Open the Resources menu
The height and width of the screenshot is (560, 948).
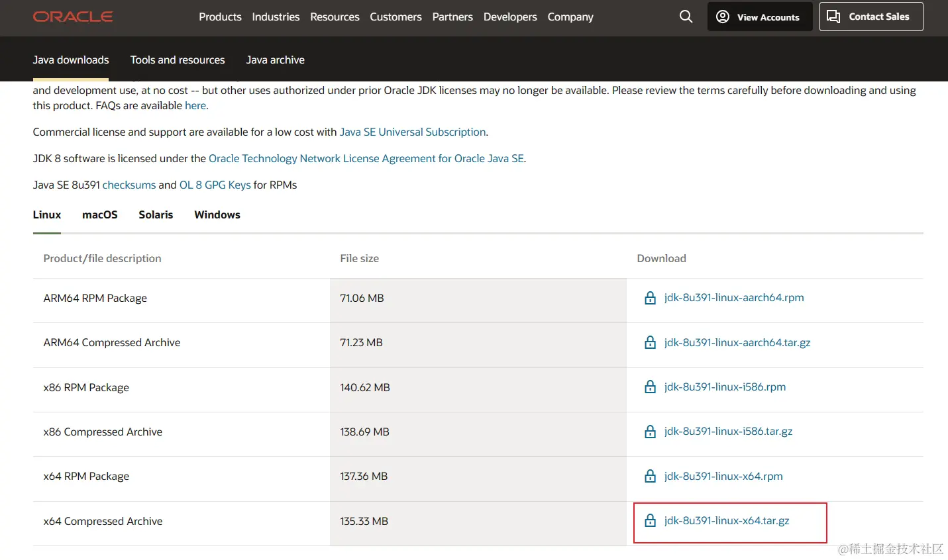tap(335, 17)
